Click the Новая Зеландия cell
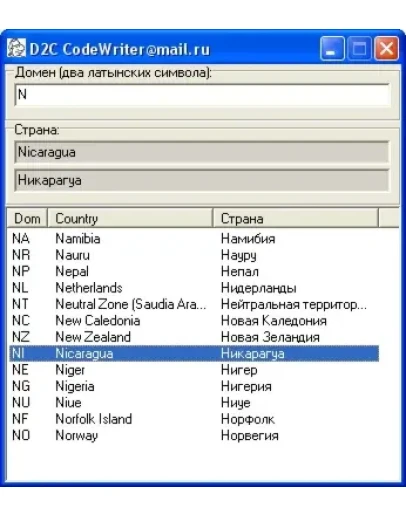 (x=270, y=337)
